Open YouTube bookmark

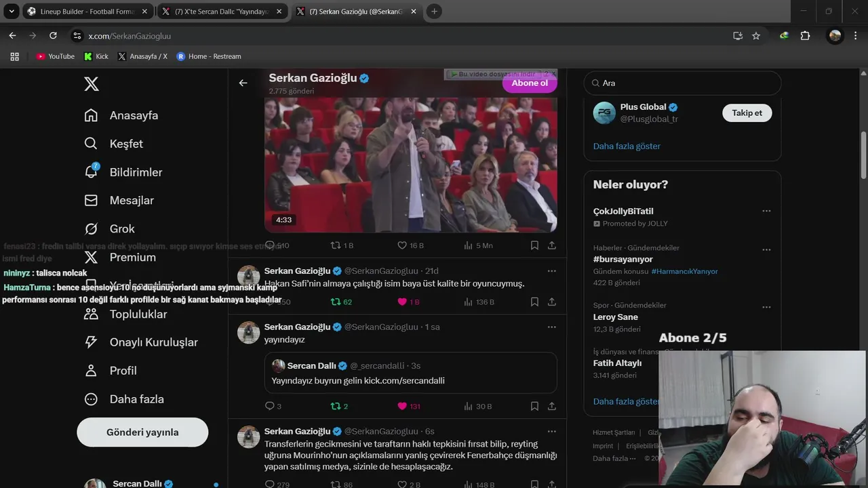tap(55, 56)
